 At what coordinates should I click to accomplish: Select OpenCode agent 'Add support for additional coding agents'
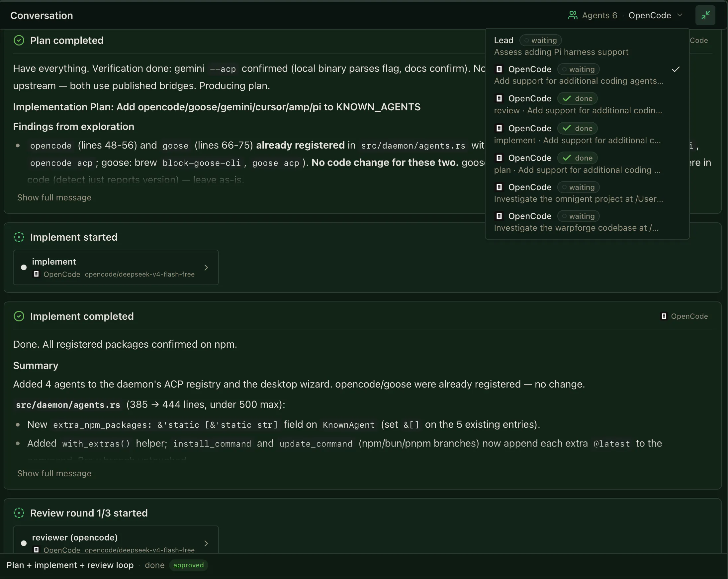coord(587,75)
